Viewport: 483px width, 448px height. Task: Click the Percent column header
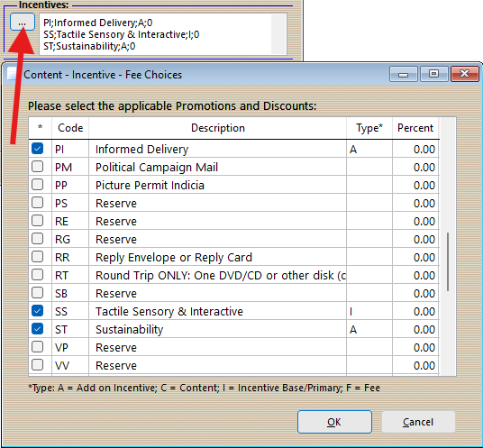(415, 128)
